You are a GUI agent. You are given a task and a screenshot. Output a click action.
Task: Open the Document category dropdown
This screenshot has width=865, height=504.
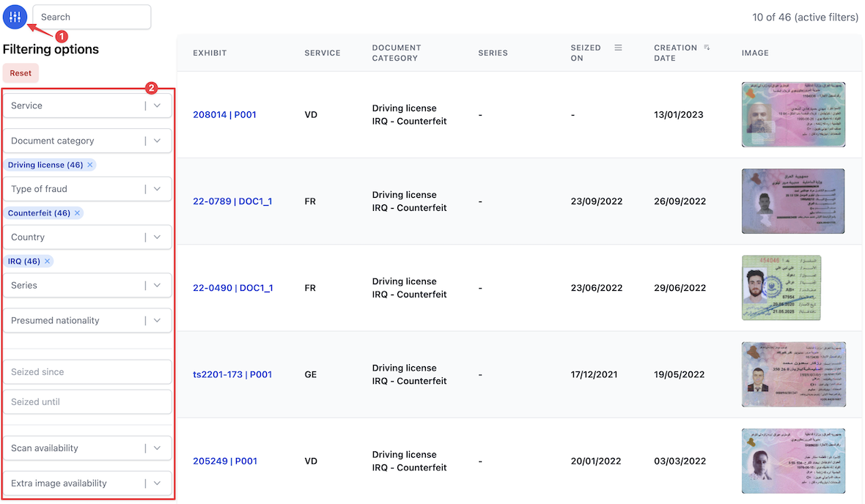click(157, 141)
